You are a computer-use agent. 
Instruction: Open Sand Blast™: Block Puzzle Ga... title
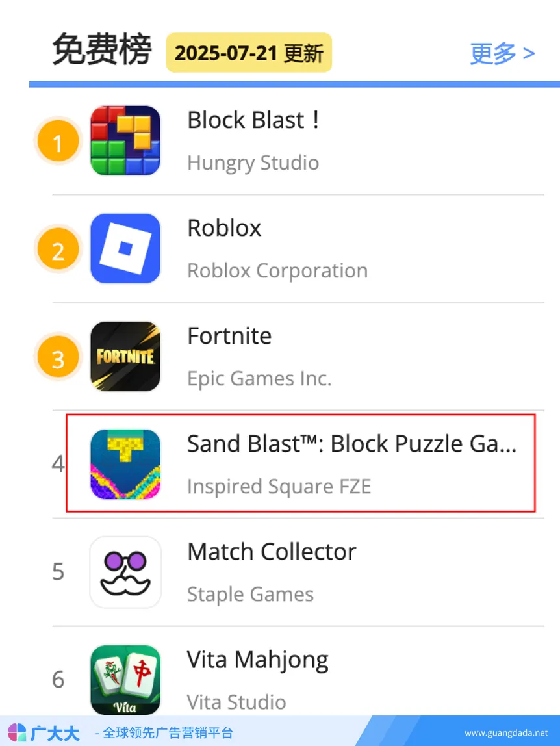pyautogui.click(x=351, y=444)
